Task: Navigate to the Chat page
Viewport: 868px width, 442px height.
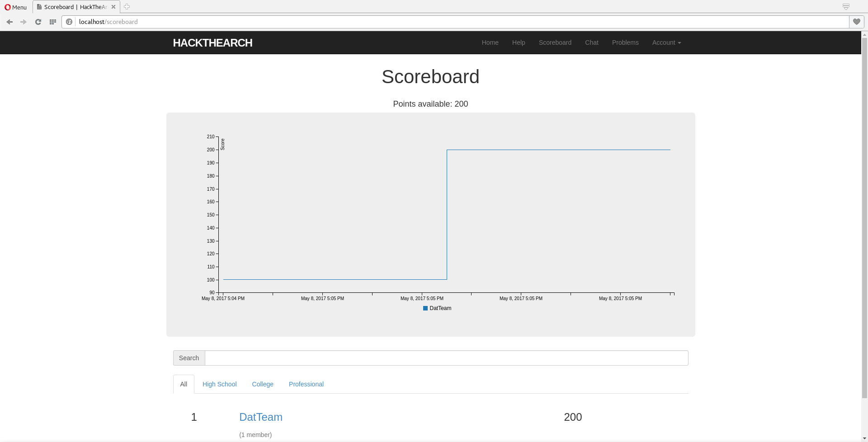Action: [x=591, y=42]
